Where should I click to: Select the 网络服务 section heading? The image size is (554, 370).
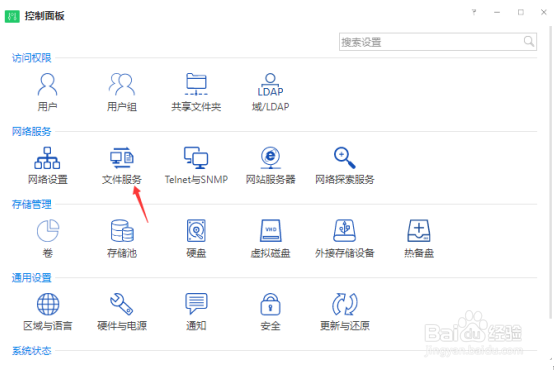point(31,131)
